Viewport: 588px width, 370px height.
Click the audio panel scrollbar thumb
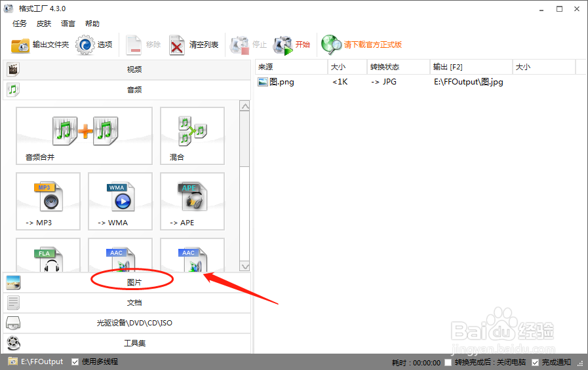tap(245, 139)
